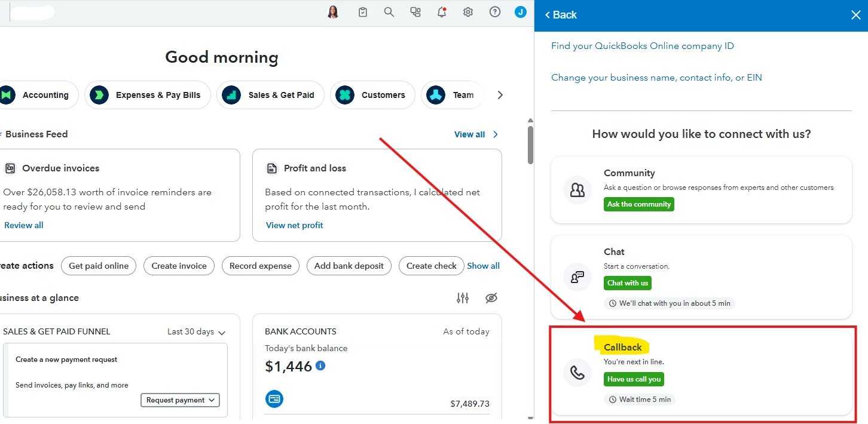Click Create check action
This screenshot has height=424, width=868.
pos(432,266)
